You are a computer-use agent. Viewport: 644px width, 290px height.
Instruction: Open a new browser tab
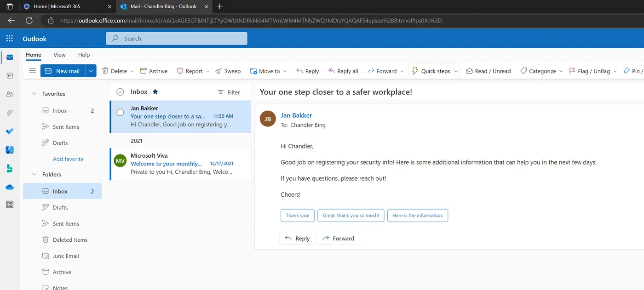(219, 6)
